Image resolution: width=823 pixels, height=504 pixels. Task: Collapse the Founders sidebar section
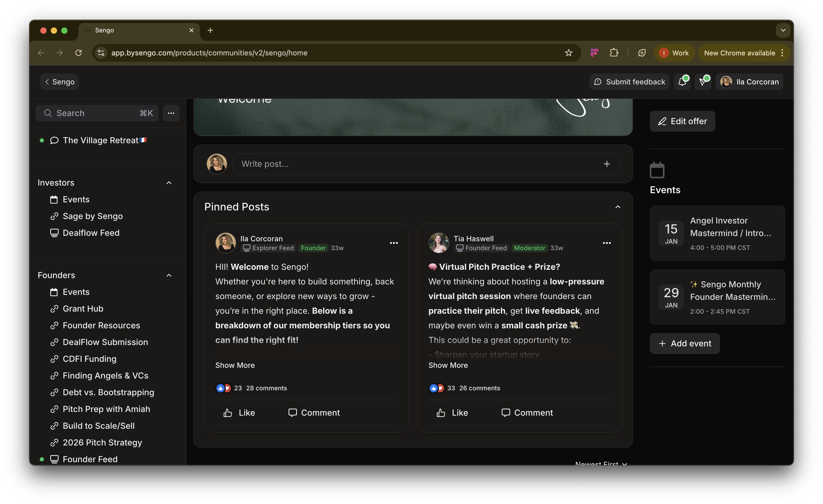[x=169, y=275]
